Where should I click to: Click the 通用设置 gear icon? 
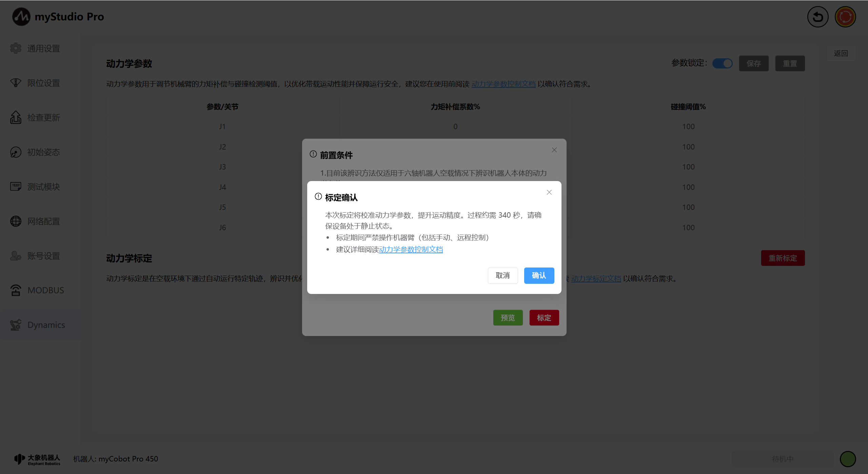(x=16, y=48)
